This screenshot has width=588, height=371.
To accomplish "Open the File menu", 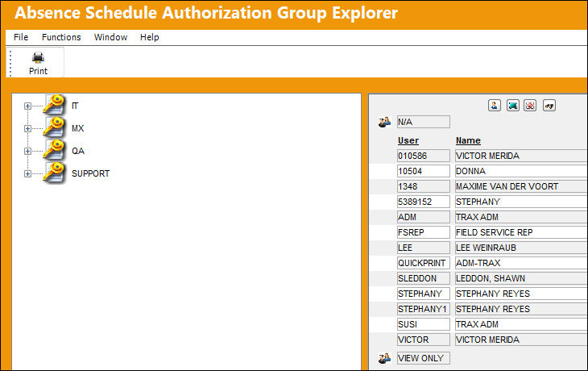I will pyautogui.click(x=21, y=37).
